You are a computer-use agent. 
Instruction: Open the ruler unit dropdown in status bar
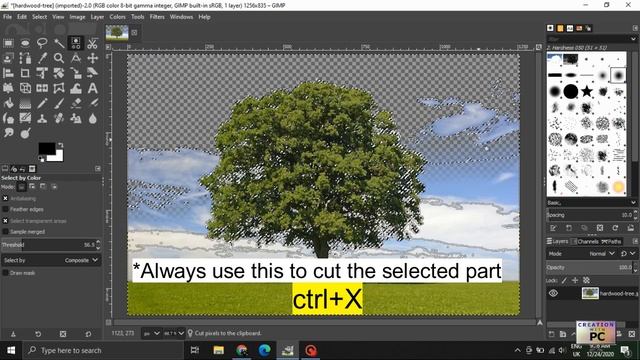151,333
